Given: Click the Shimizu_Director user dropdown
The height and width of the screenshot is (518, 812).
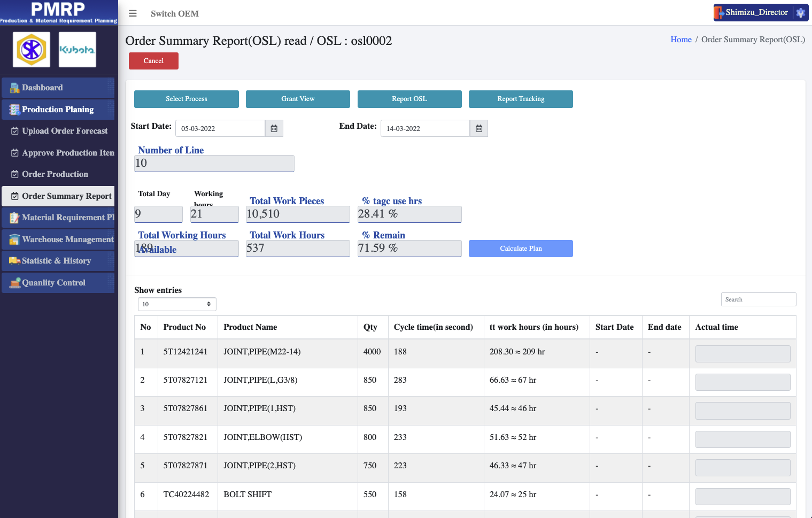Looking at the screenshot, I should [x=756, y=12].
